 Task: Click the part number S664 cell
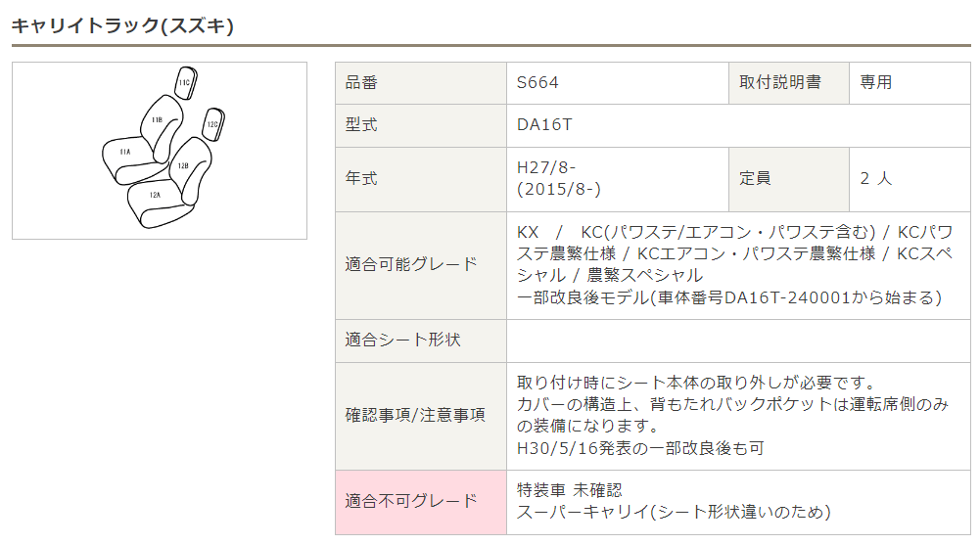[618, 83]
